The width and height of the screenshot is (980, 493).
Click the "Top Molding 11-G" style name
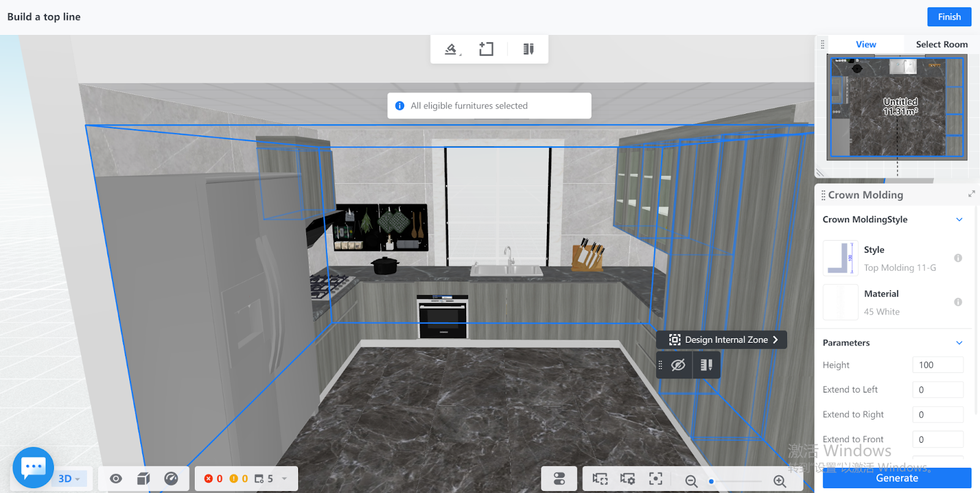(900, 268)
